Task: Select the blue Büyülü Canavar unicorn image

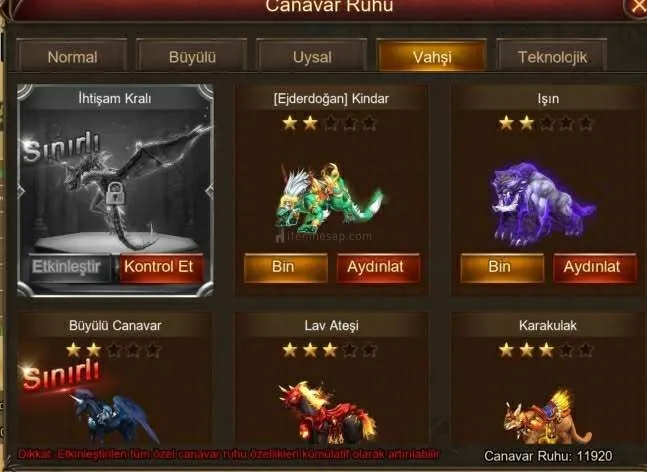Action: coord(115,415)
